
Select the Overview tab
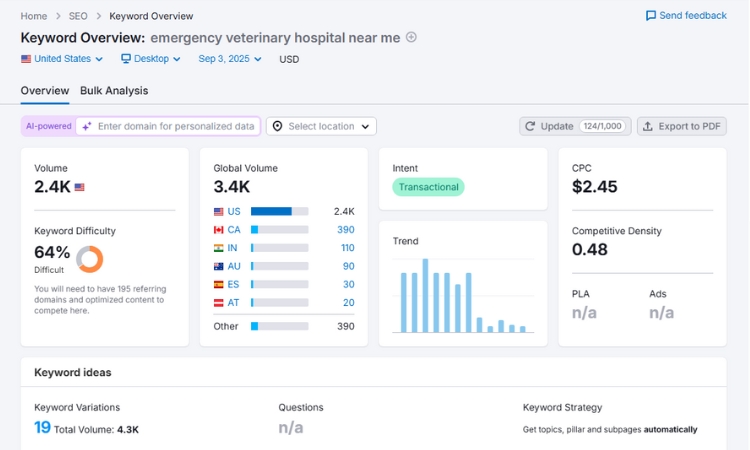(x=45, y=91)
